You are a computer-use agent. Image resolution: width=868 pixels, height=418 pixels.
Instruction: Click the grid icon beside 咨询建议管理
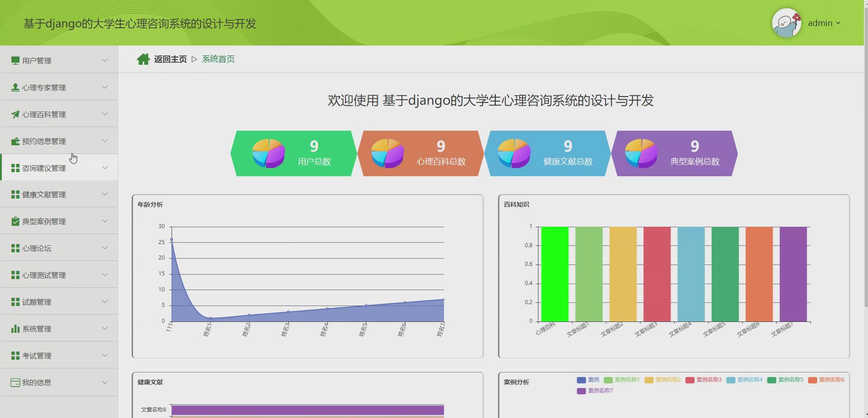pyautogui.click(x=15, y=168)
